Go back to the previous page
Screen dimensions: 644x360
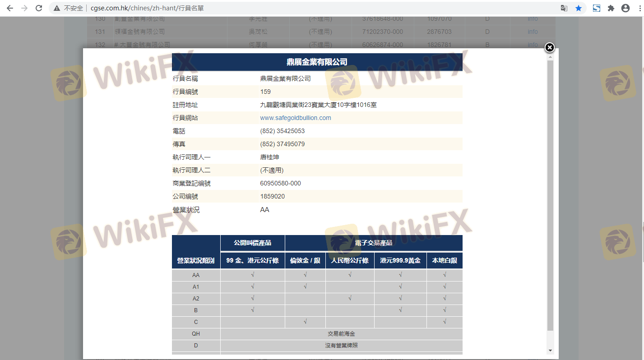10,8
